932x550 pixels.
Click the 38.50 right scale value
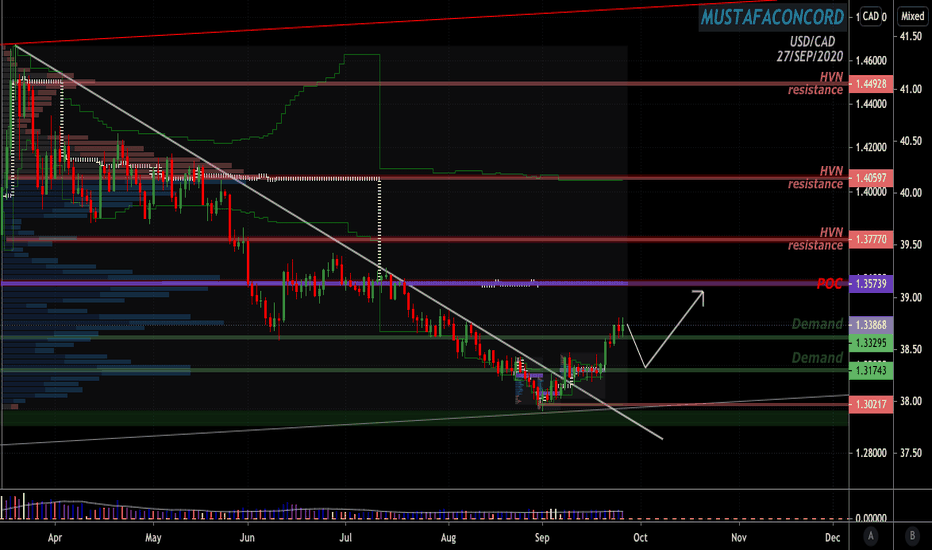pyautogui.click(x=911, y=349)
